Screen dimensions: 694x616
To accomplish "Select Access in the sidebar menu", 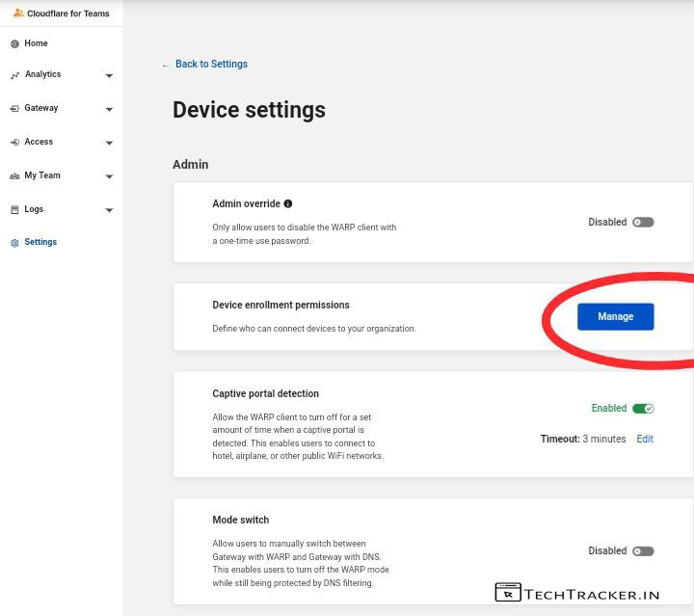I will (39, 142).
